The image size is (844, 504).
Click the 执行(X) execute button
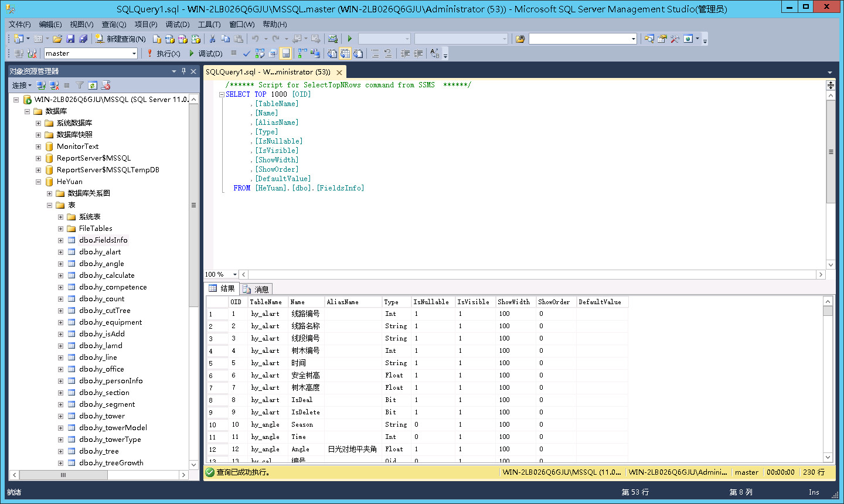164,53
